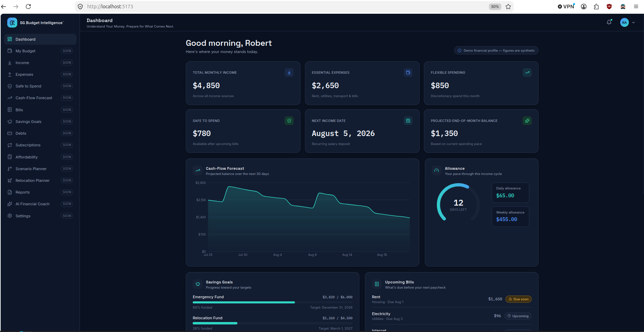Click the Flexible Spending trend icon
This screenshot has width=644, height=332.
tap(527, 73)
